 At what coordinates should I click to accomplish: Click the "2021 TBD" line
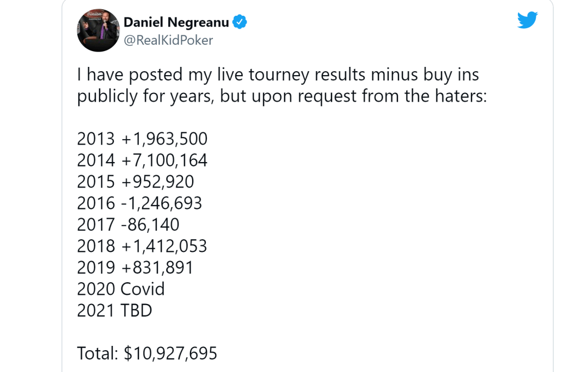(114, 311)
